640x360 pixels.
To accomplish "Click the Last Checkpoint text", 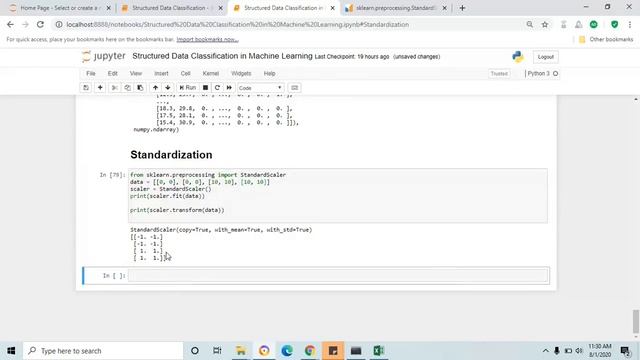I will [x=352, y=57].
